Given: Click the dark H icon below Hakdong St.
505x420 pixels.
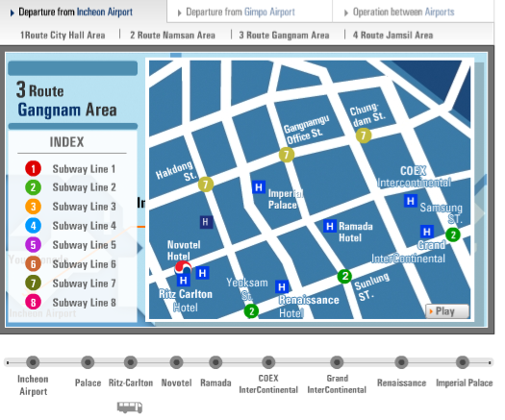Looking at the screenshot, I should (x=206, y=222).
